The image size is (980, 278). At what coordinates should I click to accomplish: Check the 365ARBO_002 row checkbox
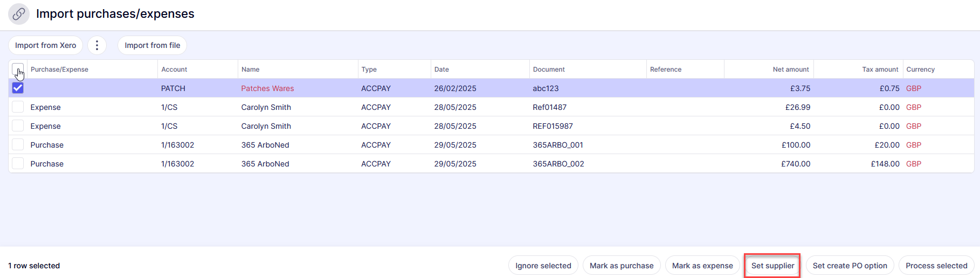(18, 164)
